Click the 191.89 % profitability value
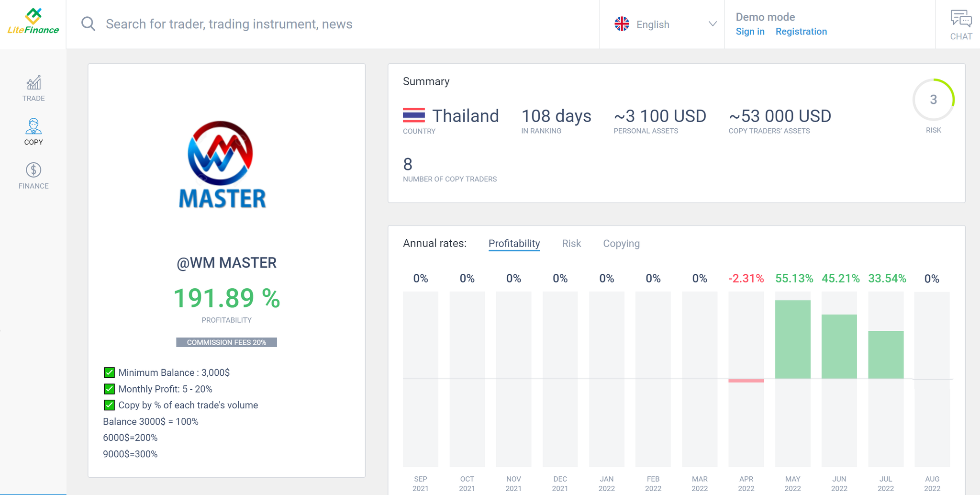The height and width of the screenshot is (495, 980). (x=226, y=298)
